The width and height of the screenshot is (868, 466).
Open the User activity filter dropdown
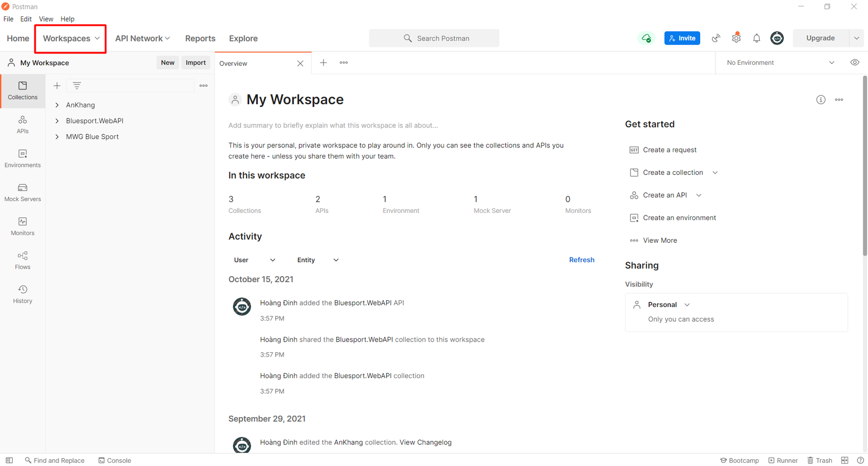point(255,260)
